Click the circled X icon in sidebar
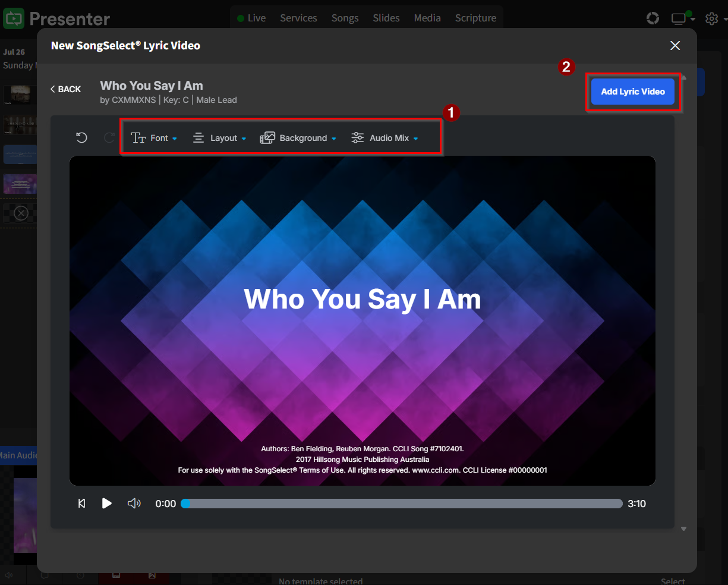This screenshot has height=585, width=728. pos(21,213)
